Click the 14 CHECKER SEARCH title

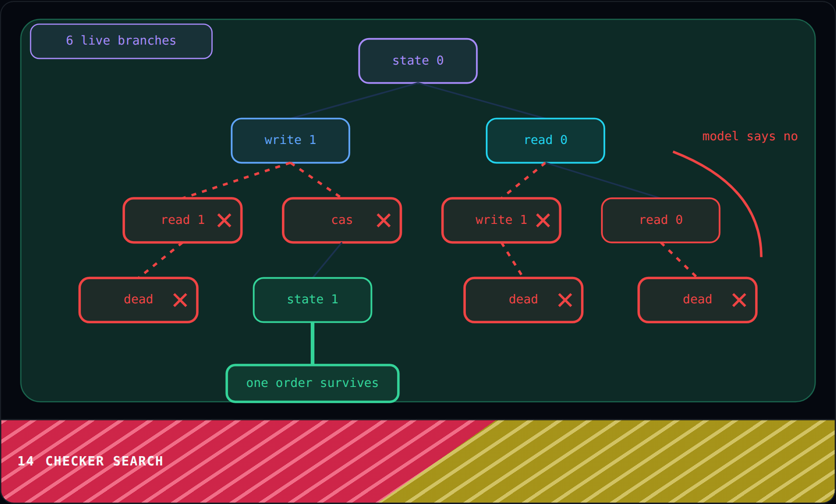click(x=90, y=461)
